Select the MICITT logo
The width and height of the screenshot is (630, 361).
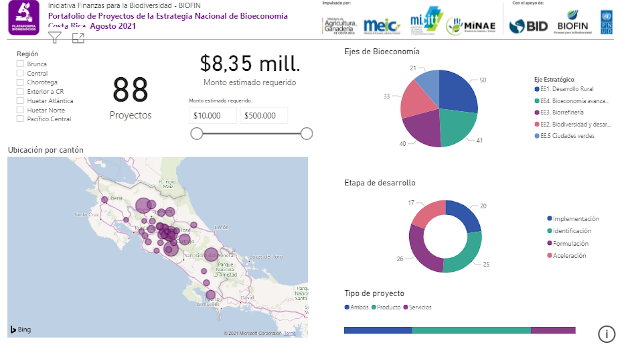pos(426,21)
